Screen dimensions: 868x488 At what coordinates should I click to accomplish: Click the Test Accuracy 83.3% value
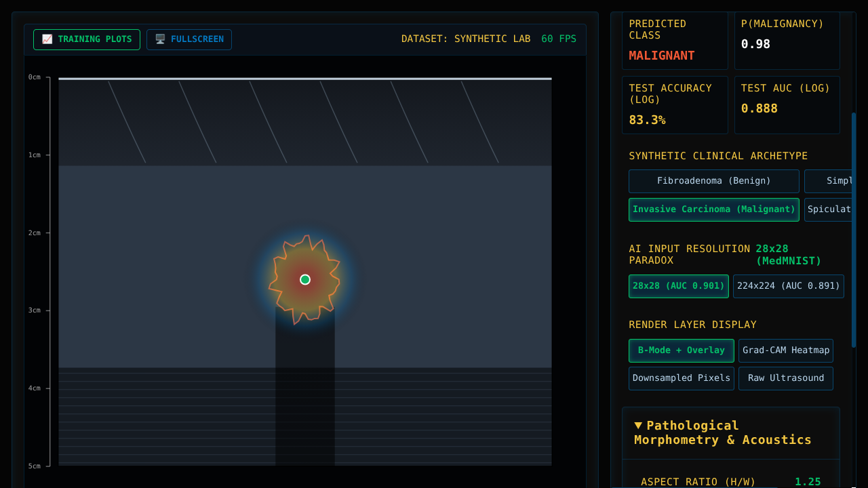click(647, 120)
